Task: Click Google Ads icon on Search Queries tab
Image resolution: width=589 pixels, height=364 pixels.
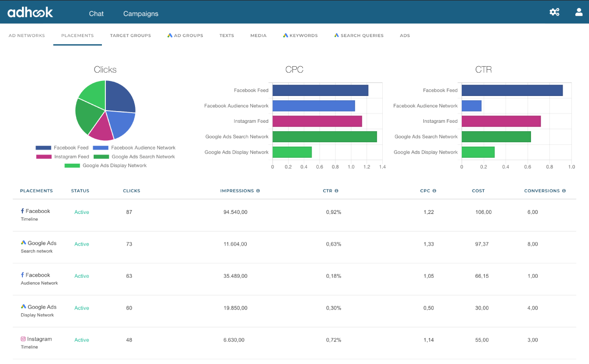Action: point(336,36)
